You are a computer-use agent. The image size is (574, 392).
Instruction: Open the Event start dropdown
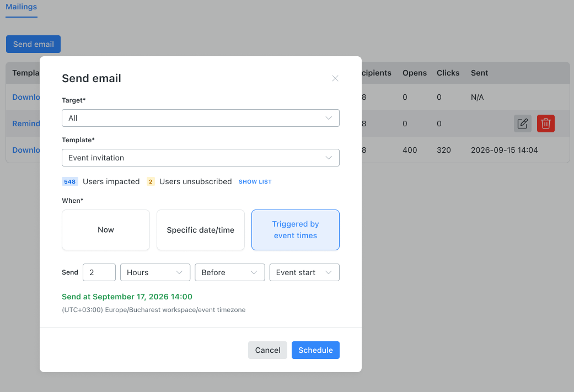click(304, 272)
